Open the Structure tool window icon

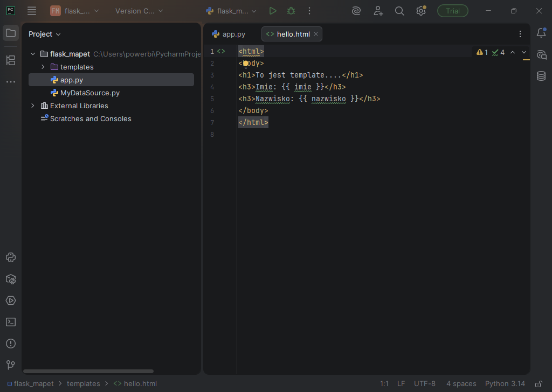(11, 60)
